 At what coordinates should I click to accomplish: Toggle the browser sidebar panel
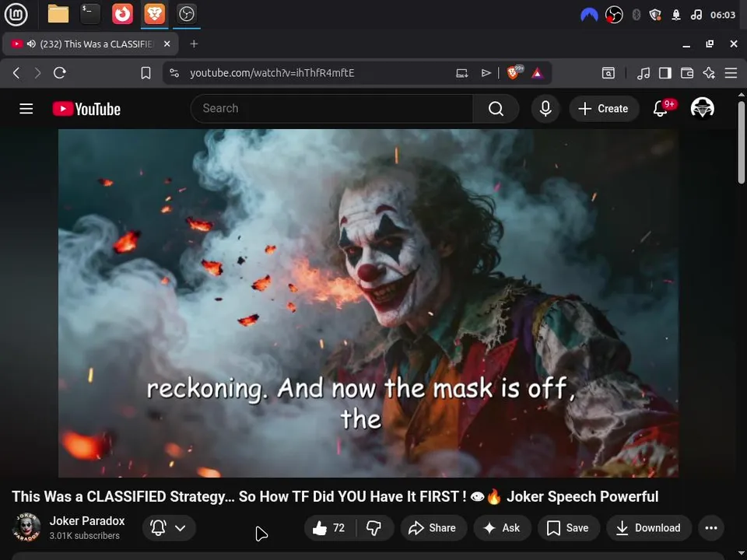[x=665, y=73]
